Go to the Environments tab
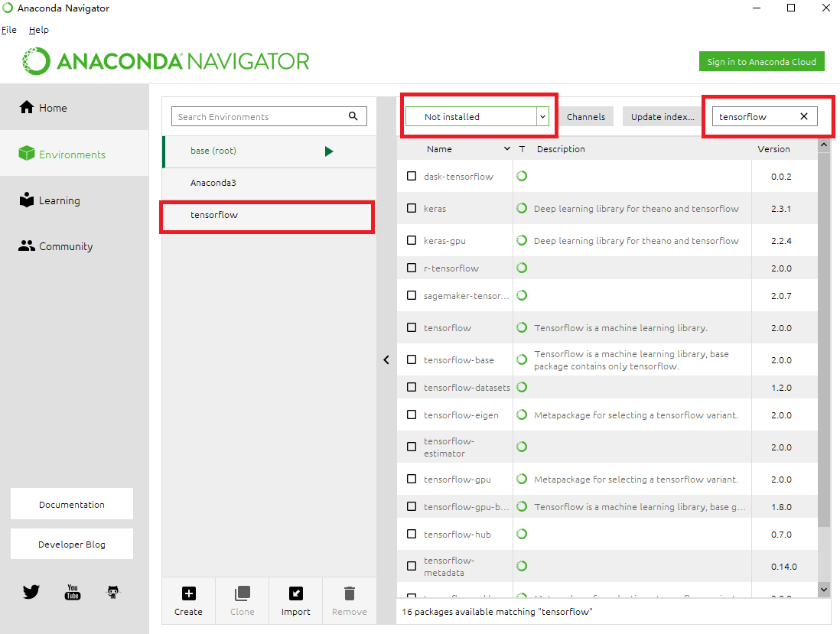Image resolution: width=840 pixels, height=634 pixels. [74, 154]
